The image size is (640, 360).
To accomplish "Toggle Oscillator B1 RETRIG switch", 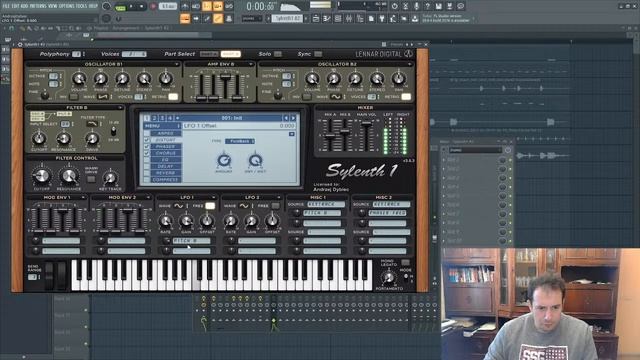I will coord(173,97).
